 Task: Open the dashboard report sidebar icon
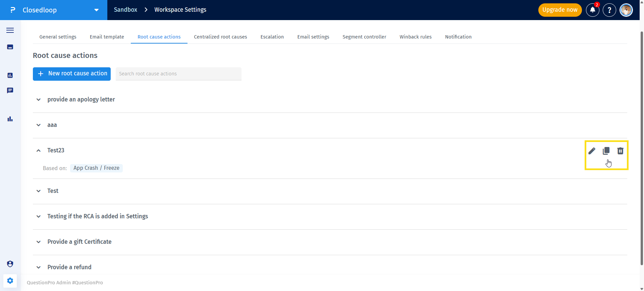click(10, 75)
